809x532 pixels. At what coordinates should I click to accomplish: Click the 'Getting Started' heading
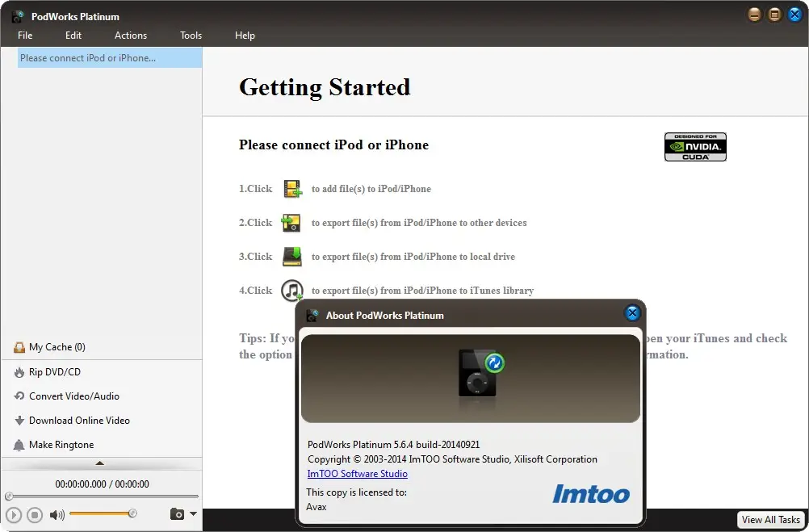click(x=325, y=87)
